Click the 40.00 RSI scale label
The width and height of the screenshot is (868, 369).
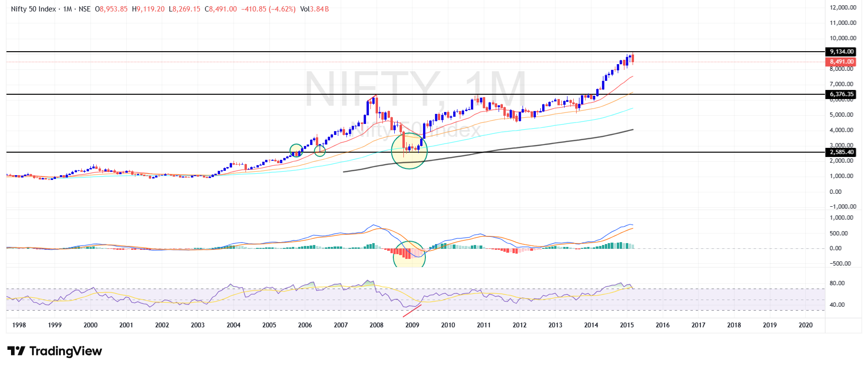pos(837,305)
